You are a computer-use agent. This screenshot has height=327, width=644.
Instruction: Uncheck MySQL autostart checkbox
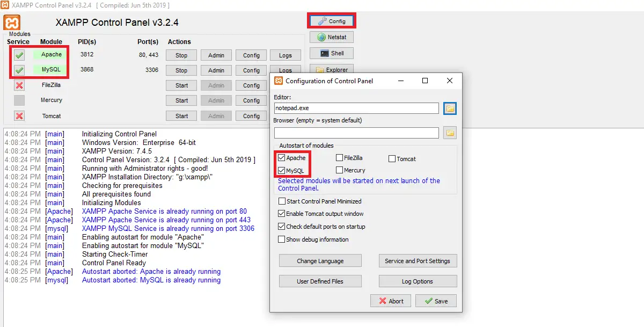click(282, 170)
